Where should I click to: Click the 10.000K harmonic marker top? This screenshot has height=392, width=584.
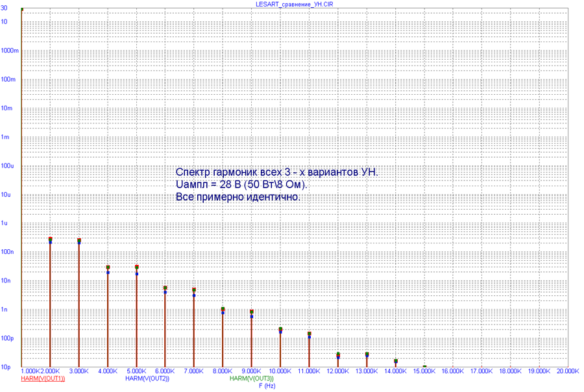[280, 329]
